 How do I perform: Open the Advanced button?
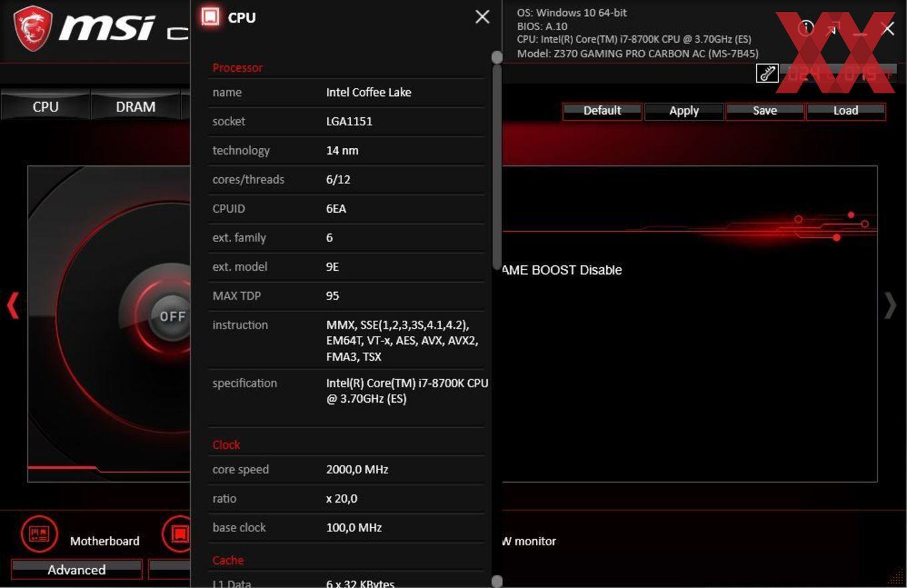tap(77, 569)
